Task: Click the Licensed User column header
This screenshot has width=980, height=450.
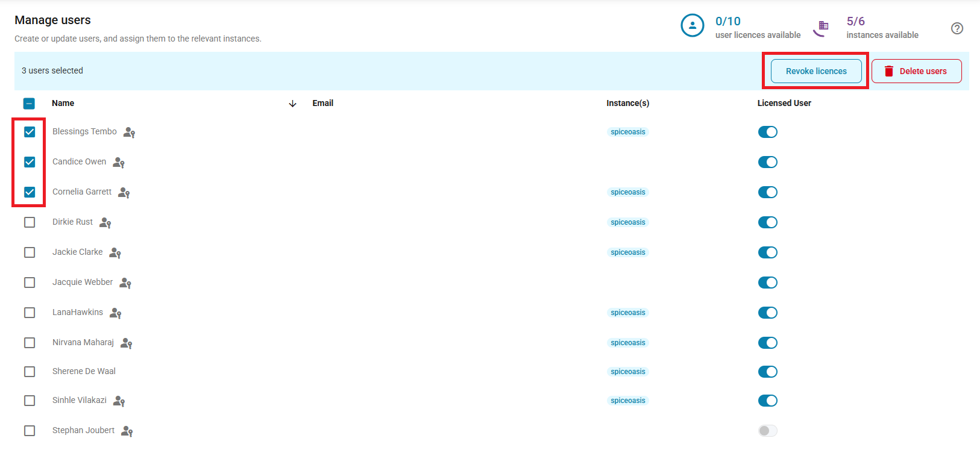Action: tap(784, 103)
